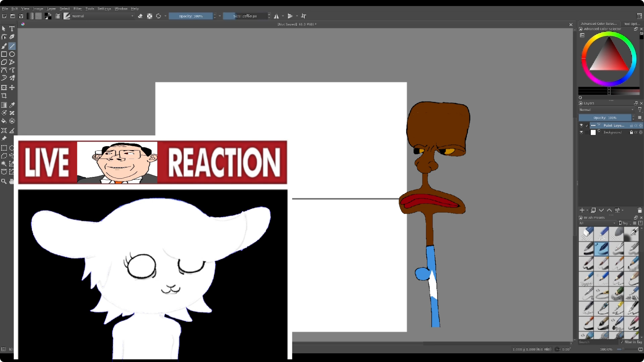Delete layer using the trash icon
Screen dimensions: 644x362
pyautogui.click(x=639, y=210)
